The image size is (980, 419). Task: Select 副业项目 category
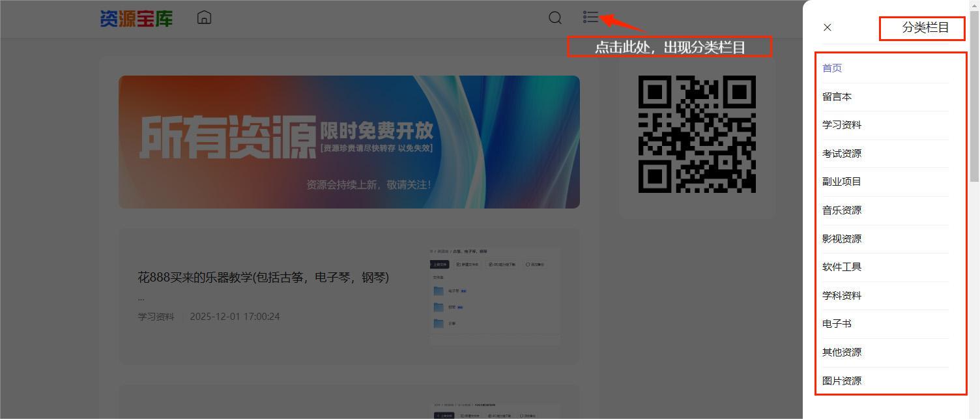point(841,182)
